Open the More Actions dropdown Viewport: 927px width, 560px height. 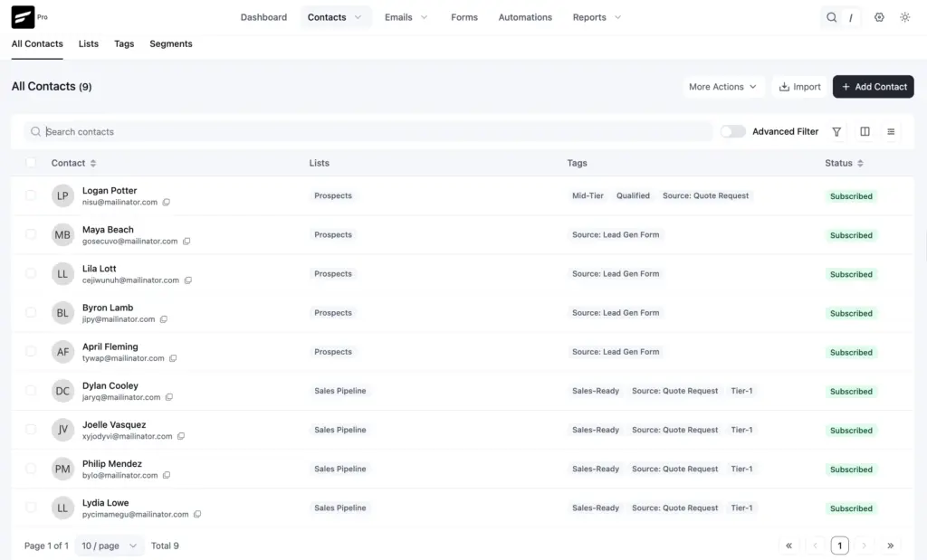coord(723,87)
